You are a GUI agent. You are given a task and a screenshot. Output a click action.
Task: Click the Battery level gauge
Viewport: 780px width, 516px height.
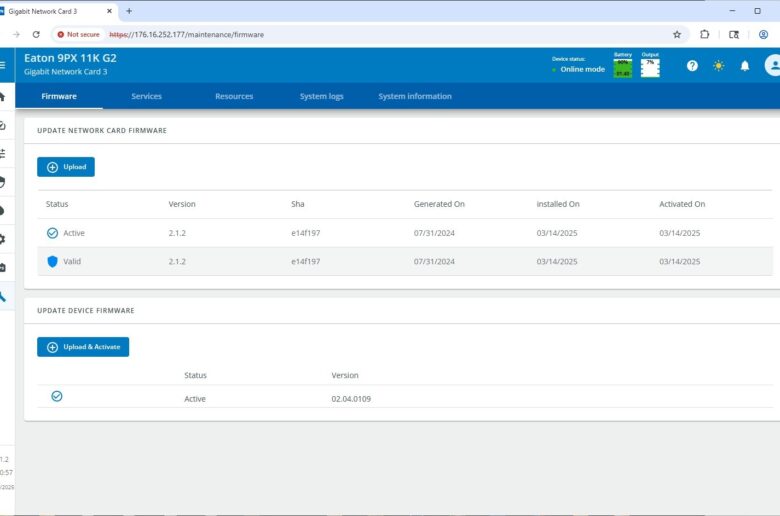[622, 66]
